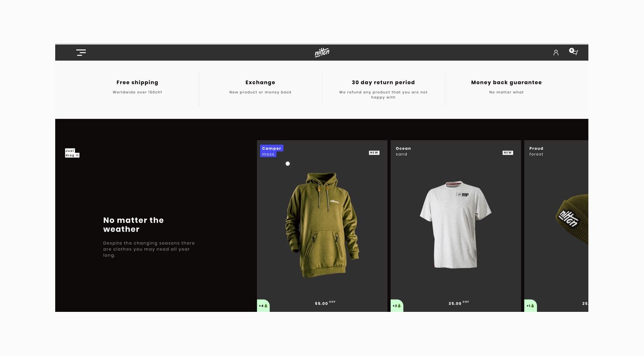Image resolution: width=644 pixels, height=356 pixels.
Task: Click the white t-shirt image
Action: tap(456, 224)
